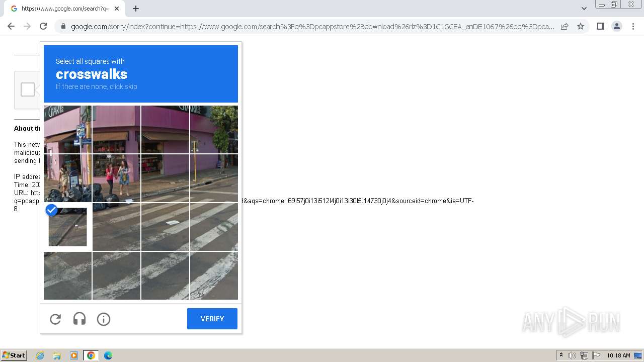The width and height of the screenshot is (644, 362).
Task: Select top-right tile with green tree
Action: (x=214, y=129)
